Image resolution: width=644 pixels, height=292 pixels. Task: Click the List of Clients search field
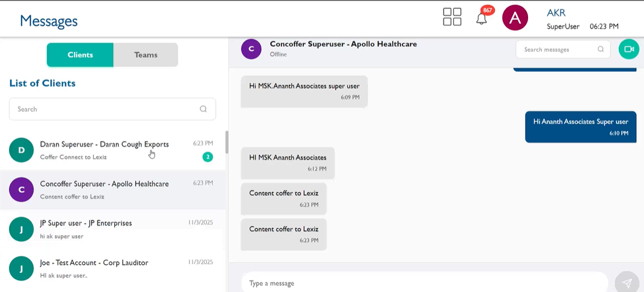[x=105, y=109]
